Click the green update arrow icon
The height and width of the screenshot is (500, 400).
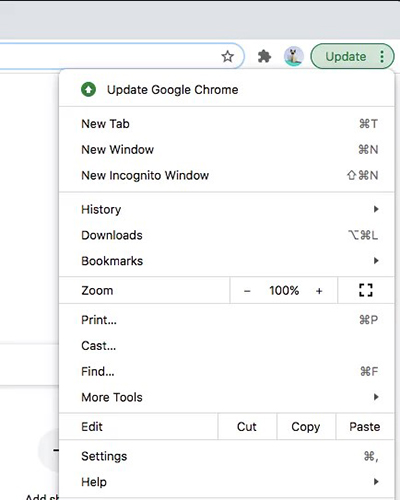88,89
